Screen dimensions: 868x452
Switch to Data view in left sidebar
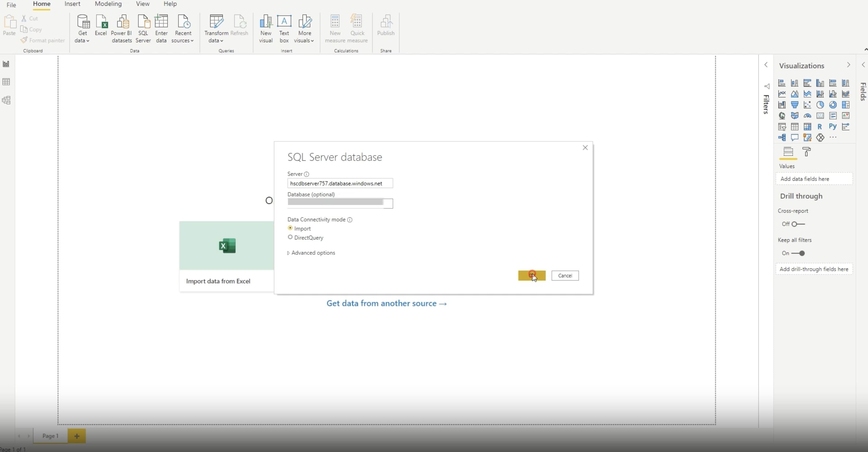coord(6,82)
